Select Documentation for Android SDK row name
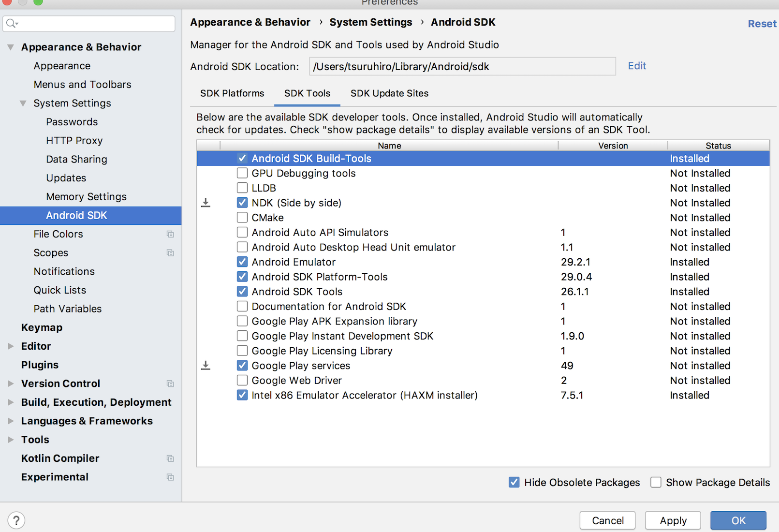 329,307
